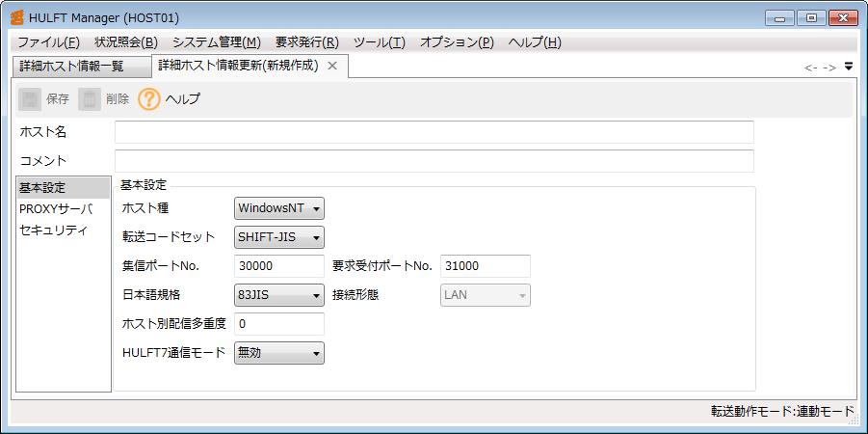Image resolution: width=868 pixels, height=434 pixels.
Task: Click the ホスト別配信多重度 field showing 0
Action: tap(279, 324)
